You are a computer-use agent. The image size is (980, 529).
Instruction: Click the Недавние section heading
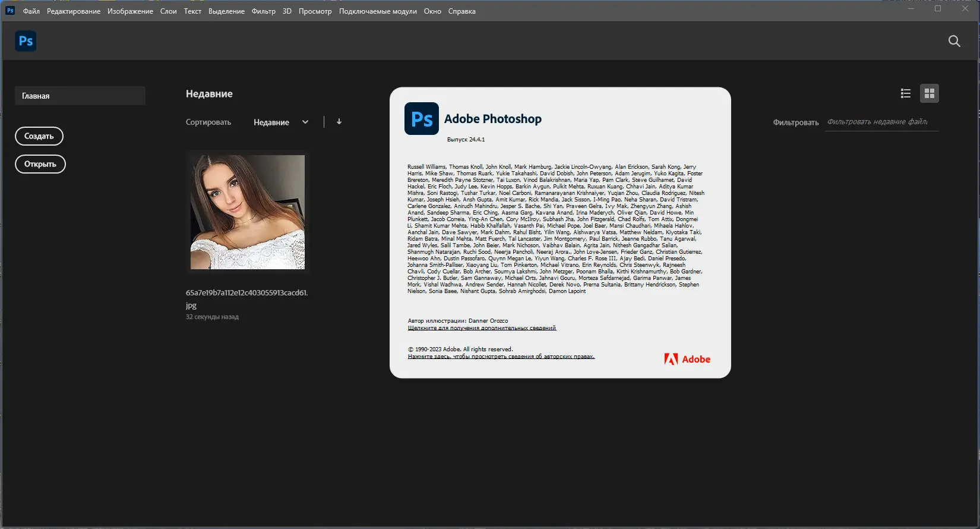click(x=209, y=94)
